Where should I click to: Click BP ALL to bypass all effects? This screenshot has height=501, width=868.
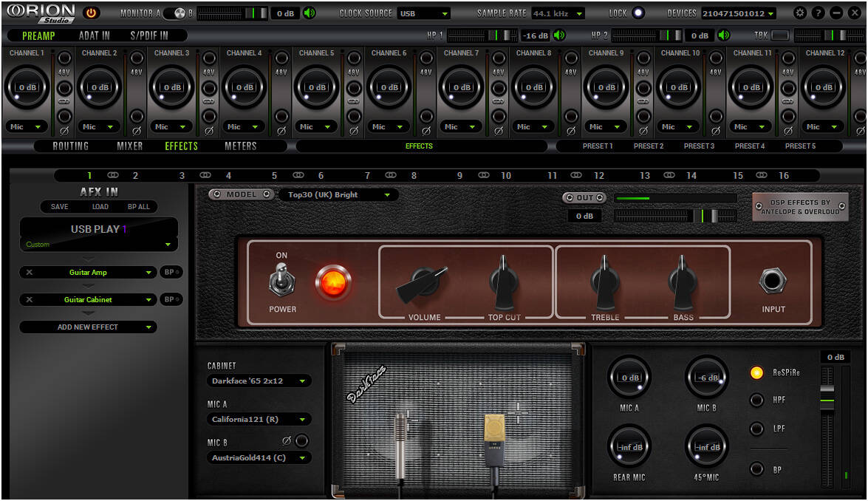pyautogui.click(x=138, y=206)
